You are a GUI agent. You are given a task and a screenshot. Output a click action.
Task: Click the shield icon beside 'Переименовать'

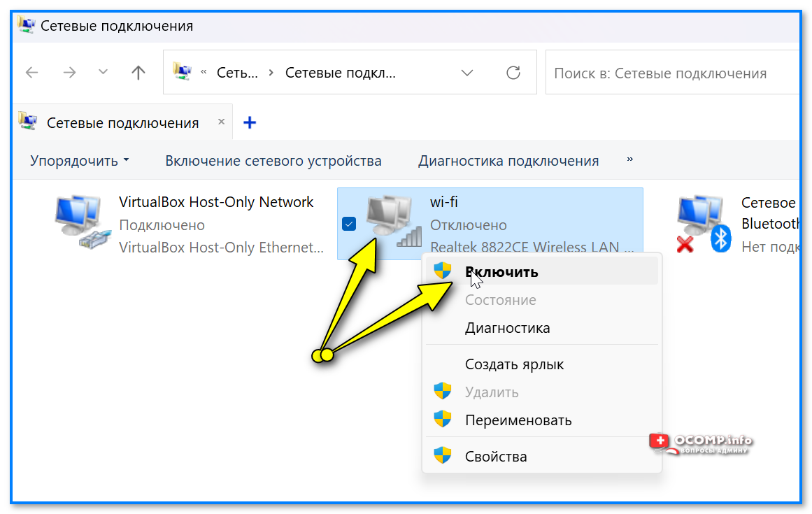click(x=442, y=420)
